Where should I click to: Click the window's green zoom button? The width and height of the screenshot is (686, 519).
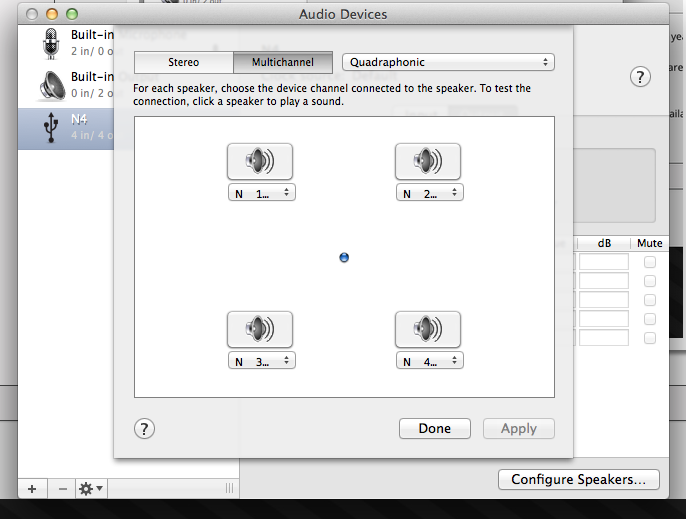click(72, 14)
